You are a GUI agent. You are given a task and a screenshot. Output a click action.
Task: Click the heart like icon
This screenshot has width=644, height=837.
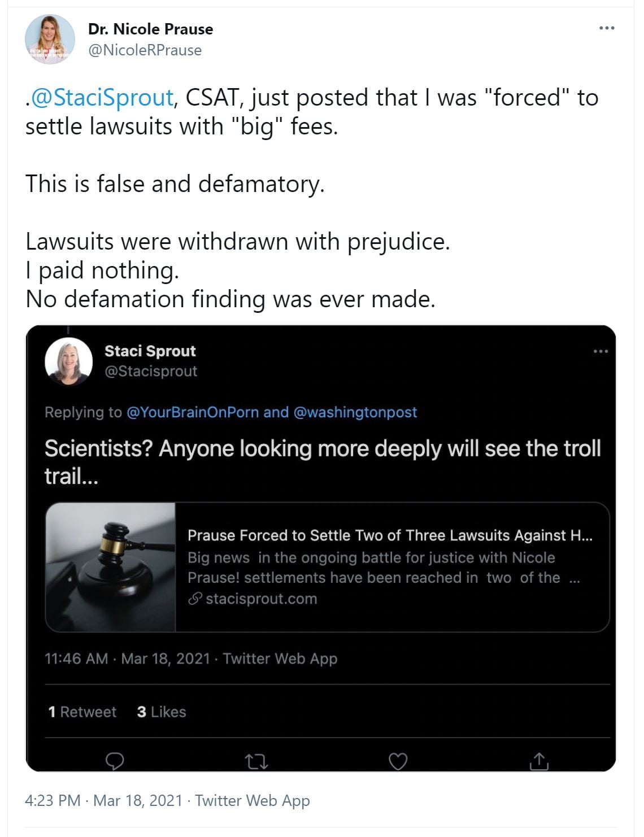[398, 761]
